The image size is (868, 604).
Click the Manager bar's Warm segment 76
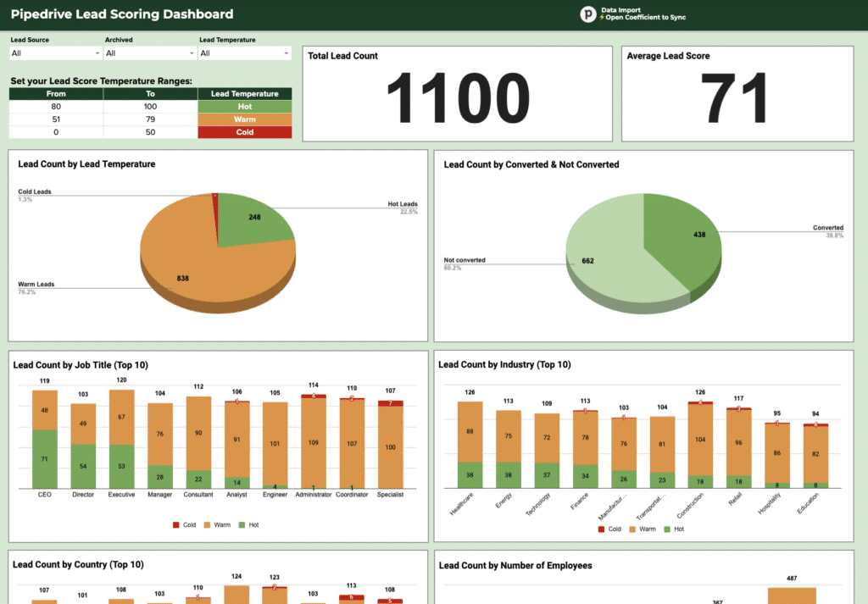160,435
